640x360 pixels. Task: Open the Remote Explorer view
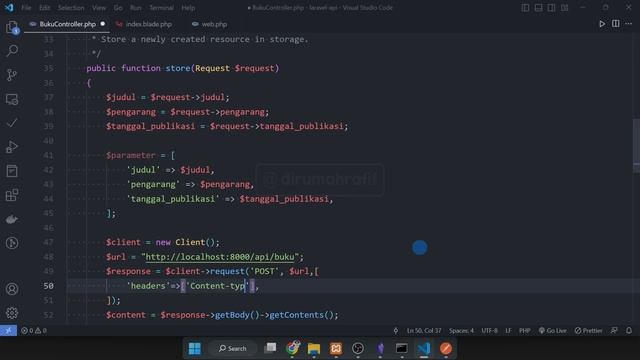click(x=12, y=99)
